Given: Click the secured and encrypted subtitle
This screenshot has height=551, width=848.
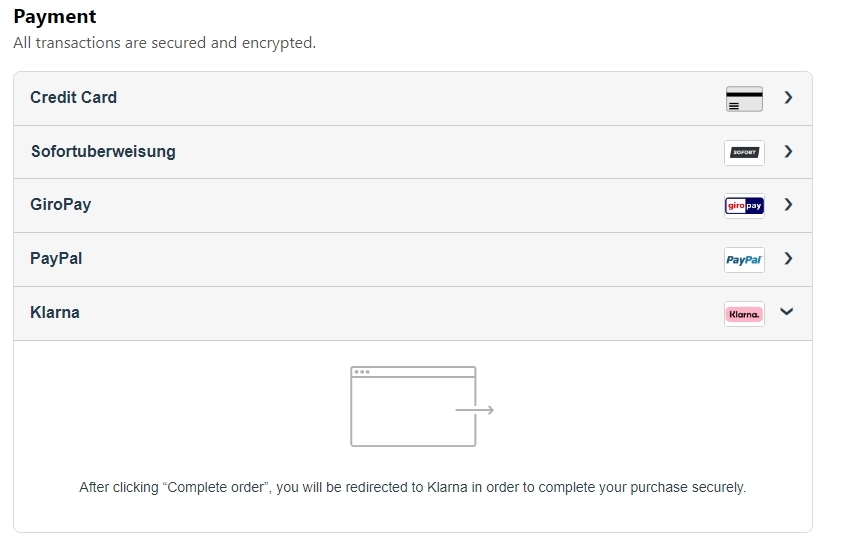Looking at the screenshot, I should [164, 43].
